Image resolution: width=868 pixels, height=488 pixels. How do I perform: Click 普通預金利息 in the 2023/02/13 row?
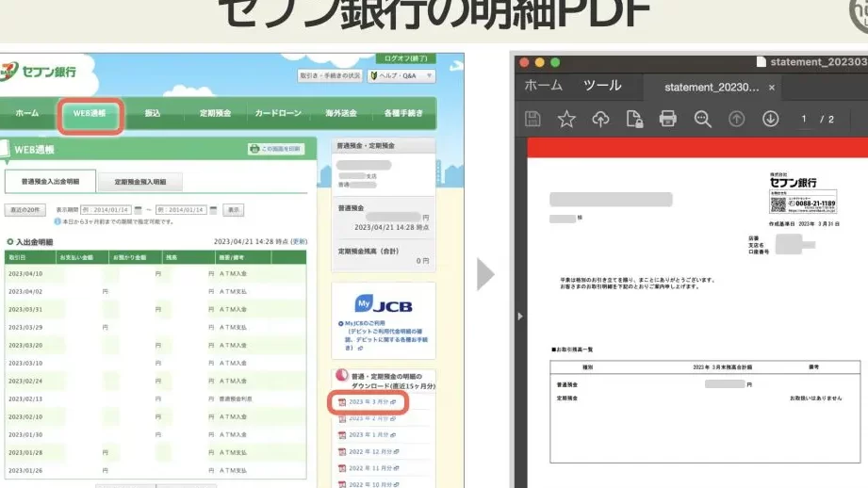(x=236, y=399)
